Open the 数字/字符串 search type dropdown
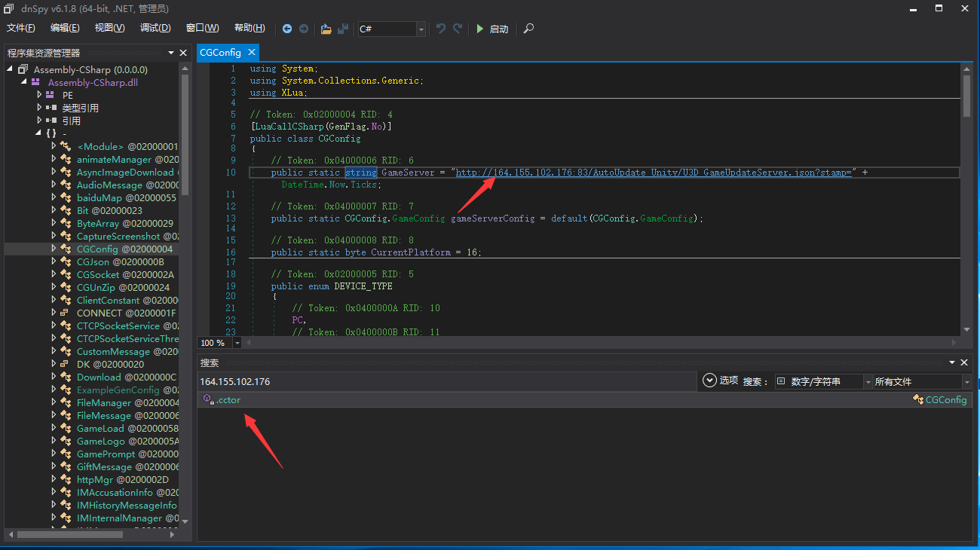Viewport: 980px width, 550px height. click(868, 381)
